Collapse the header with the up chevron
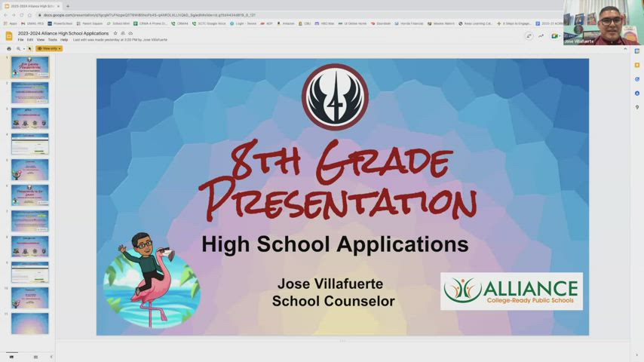This screenshot has height=362, width=644. [625, 48]
